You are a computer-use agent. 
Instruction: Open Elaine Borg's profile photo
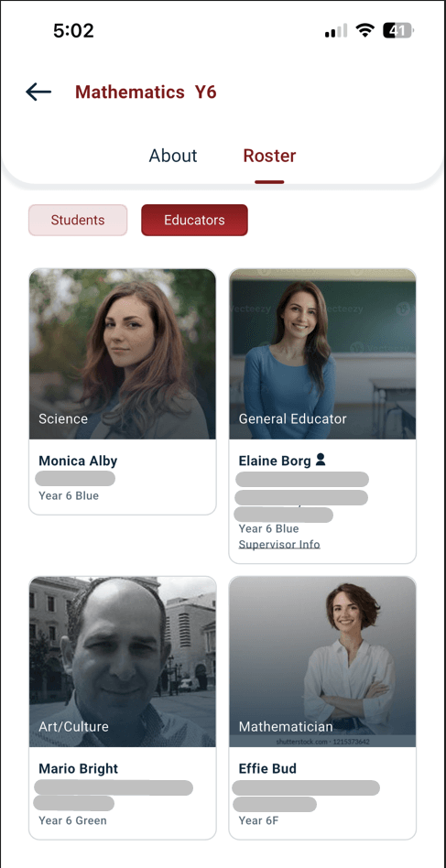(x=322, y=353)
